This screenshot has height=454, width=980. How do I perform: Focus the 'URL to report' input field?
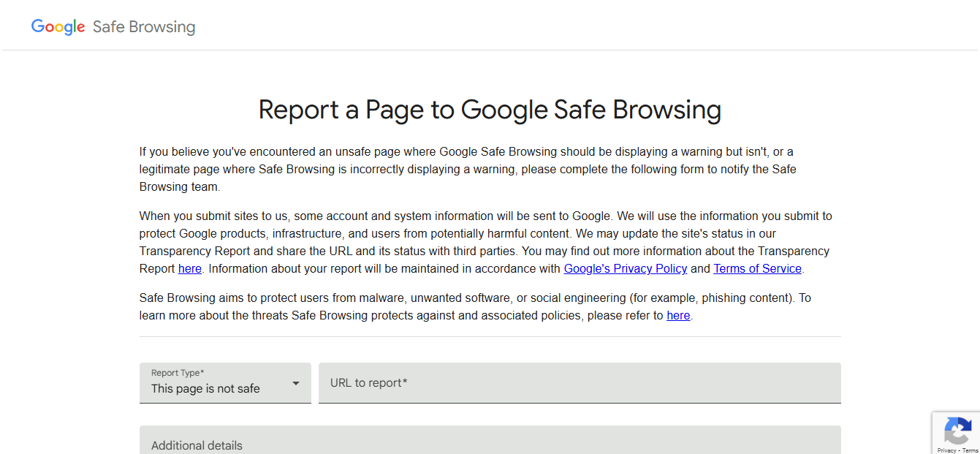point(579,383)
